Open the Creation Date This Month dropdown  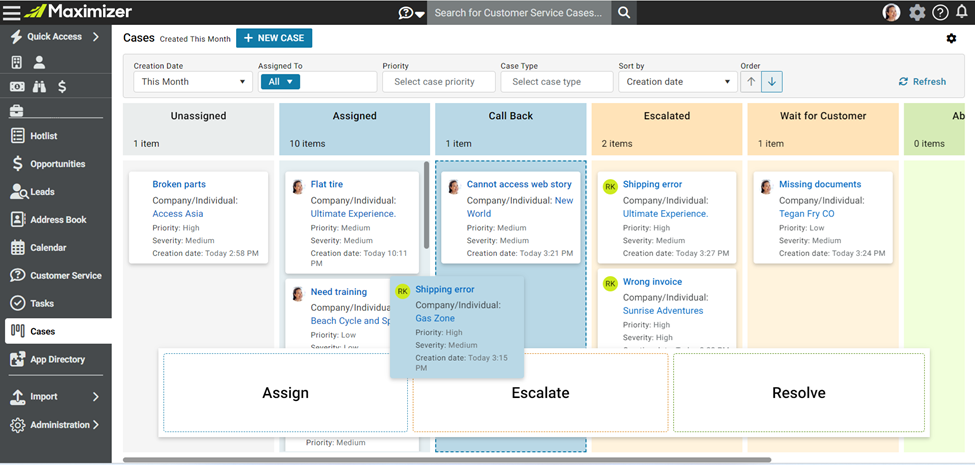point(193,81)
